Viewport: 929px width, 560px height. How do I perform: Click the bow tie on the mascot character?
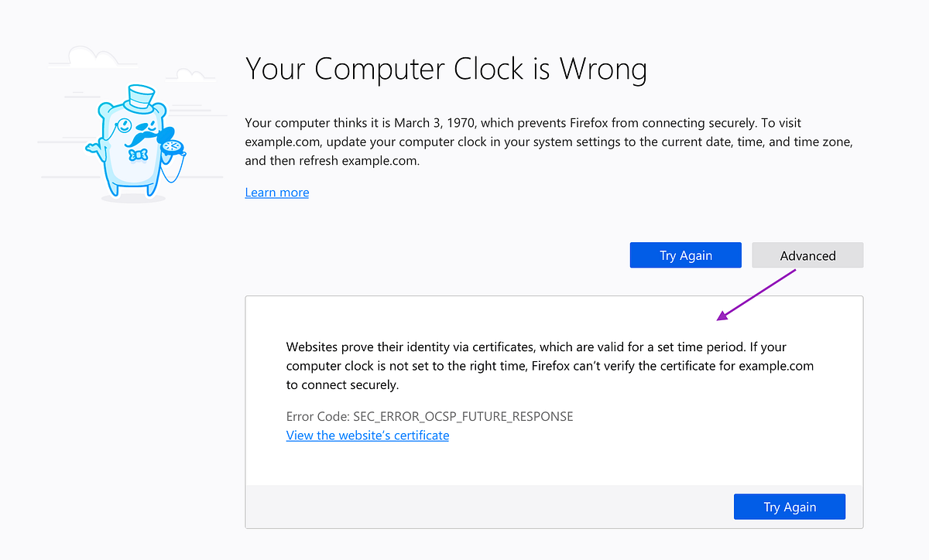point(138,155)
